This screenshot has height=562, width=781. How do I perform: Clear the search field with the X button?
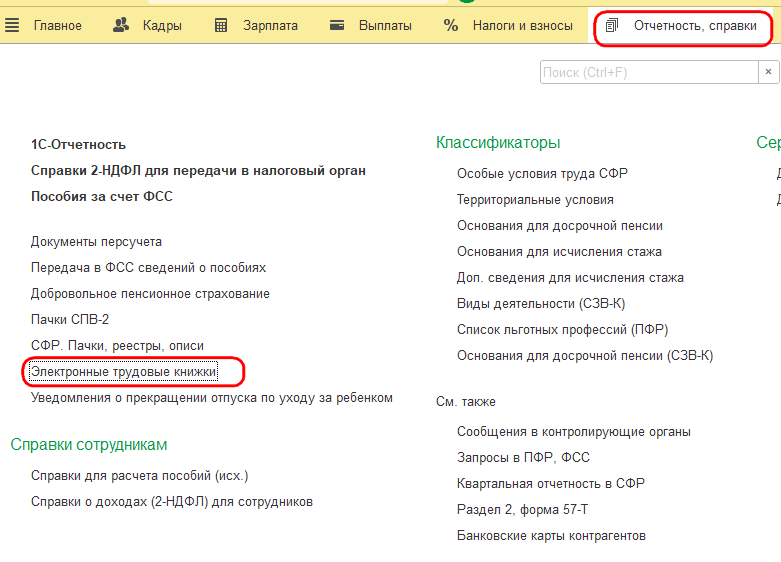[x=769, y=72]
